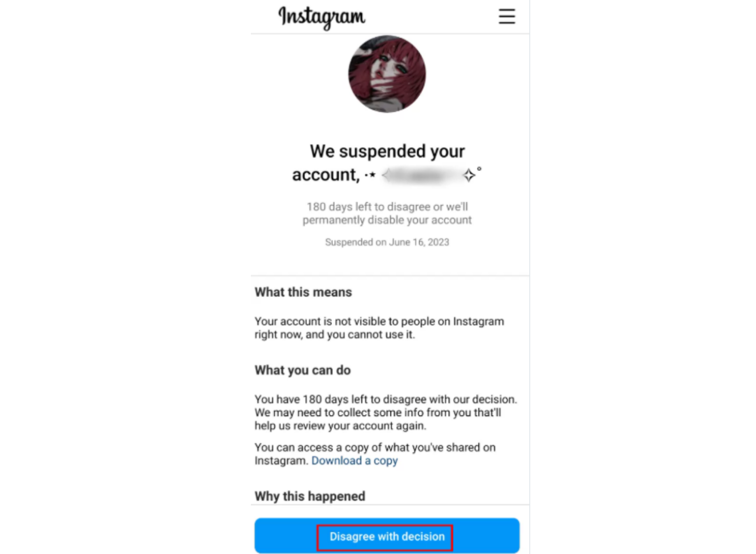Click the small dot-star symbols before the username
Viewport: 756px width, 554px height.
pos(370,175)
